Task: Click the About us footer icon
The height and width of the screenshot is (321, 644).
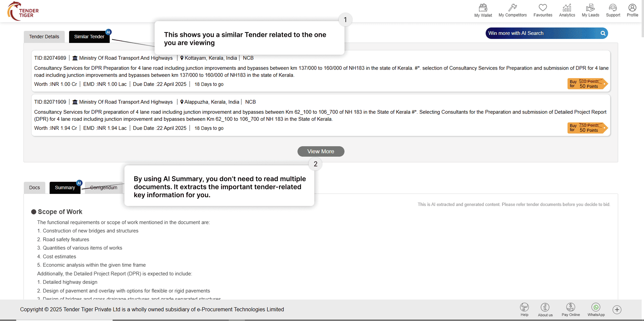Action: (x=545, y=307)
